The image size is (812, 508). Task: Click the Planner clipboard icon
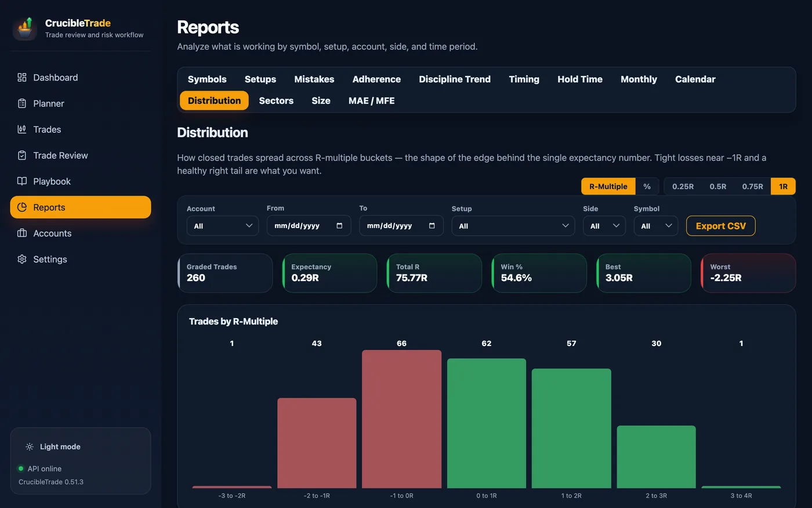pyautogui.click(x=22, y=103)
